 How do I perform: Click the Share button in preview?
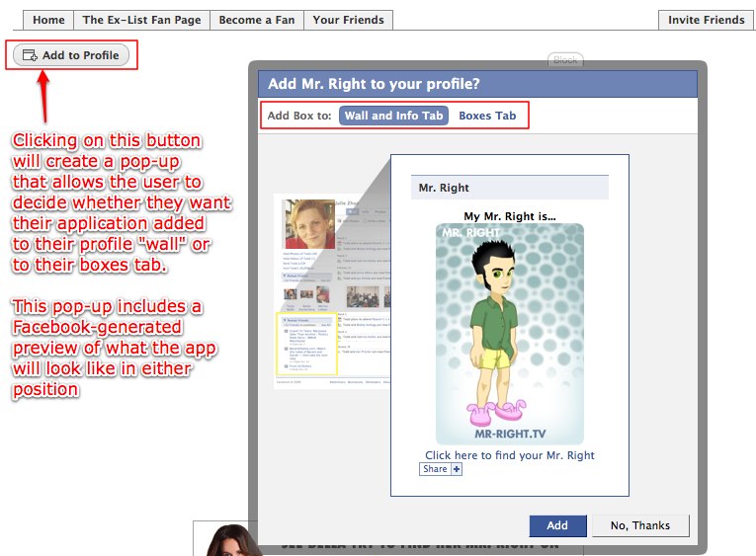point(435,469)
